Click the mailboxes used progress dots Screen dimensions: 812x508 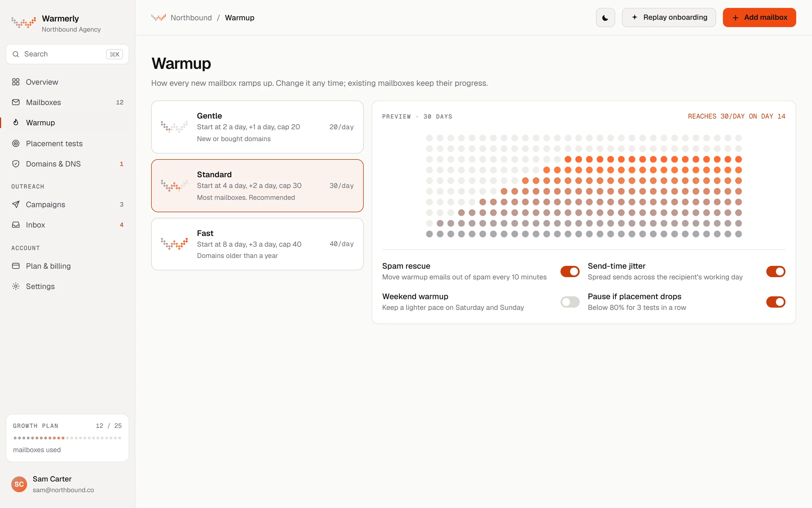coord(67,438)
